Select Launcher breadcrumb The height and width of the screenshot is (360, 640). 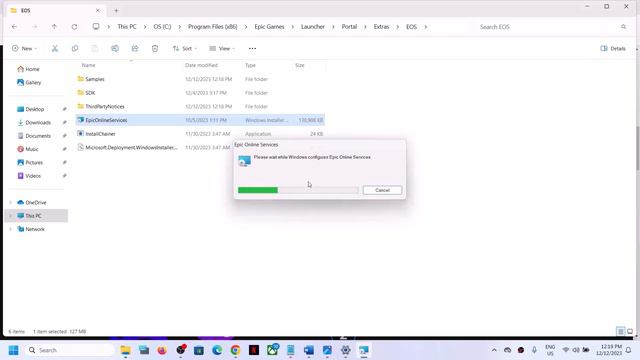[313, 27]
